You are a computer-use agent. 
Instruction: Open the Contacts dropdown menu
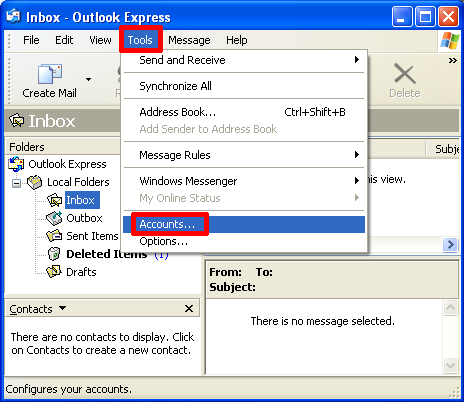pyautogui.click(x=62, y=308)
